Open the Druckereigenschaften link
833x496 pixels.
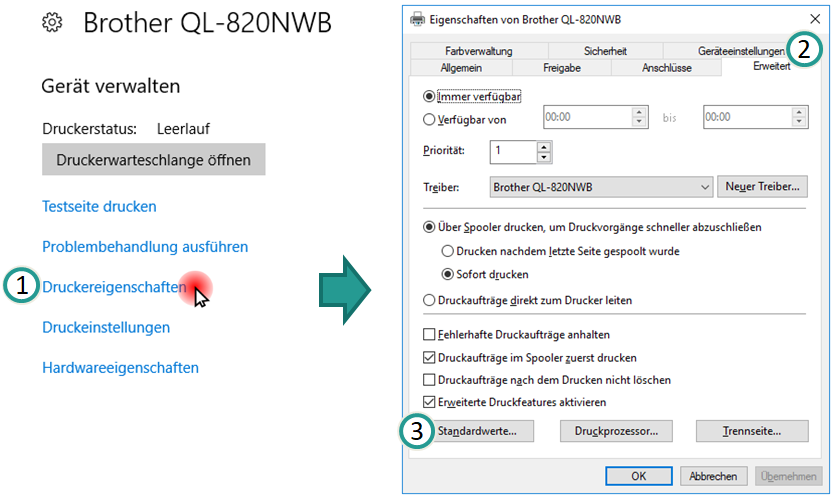pos(114,287)
